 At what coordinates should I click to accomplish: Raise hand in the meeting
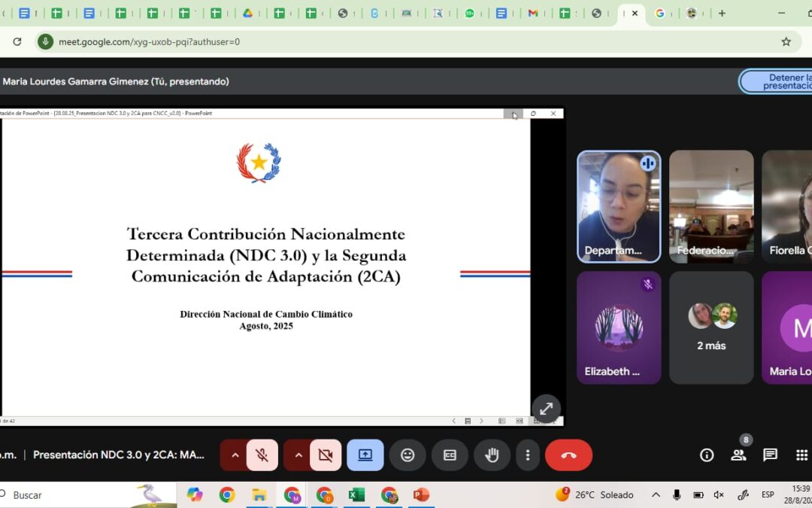click(492, 455)
